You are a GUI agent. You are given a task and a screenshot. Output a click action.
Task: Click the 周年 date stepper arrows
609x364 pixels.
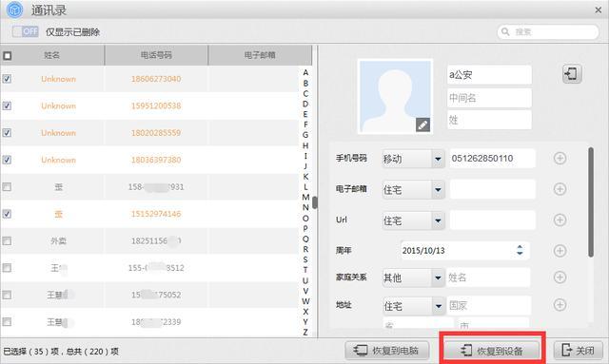[520, 250]
